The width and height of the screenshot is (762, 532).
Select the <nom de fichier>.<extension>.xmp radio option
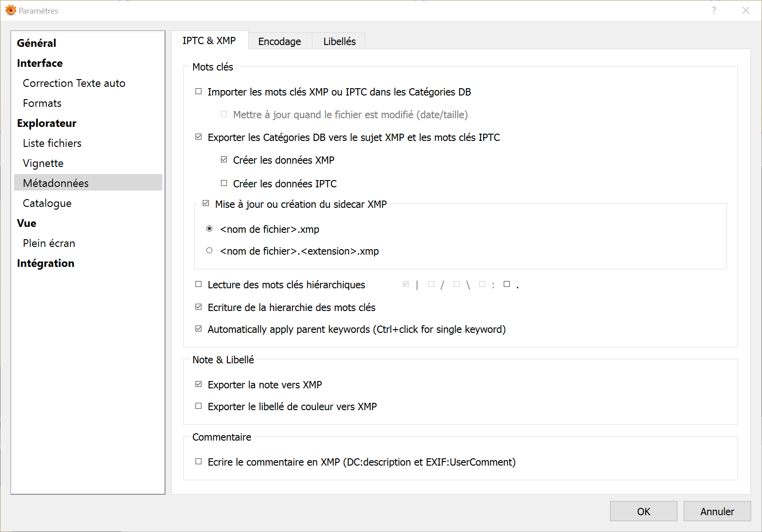210,251
